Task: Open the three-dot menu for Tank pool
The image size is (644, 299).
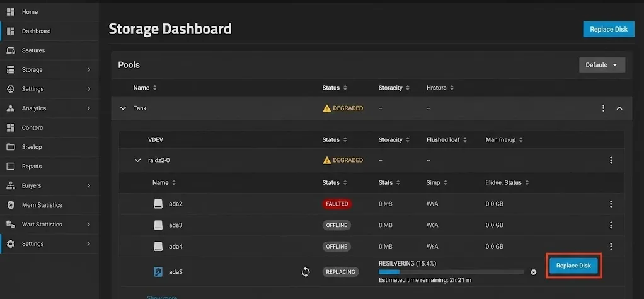Action: [x=604, y=108]
